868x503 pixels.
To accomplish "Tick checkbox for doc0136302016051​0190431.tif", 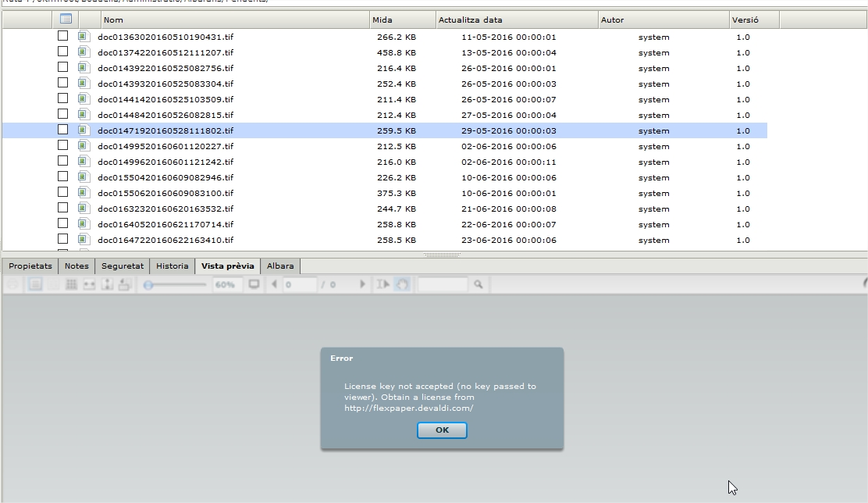I will coord(63,36).
